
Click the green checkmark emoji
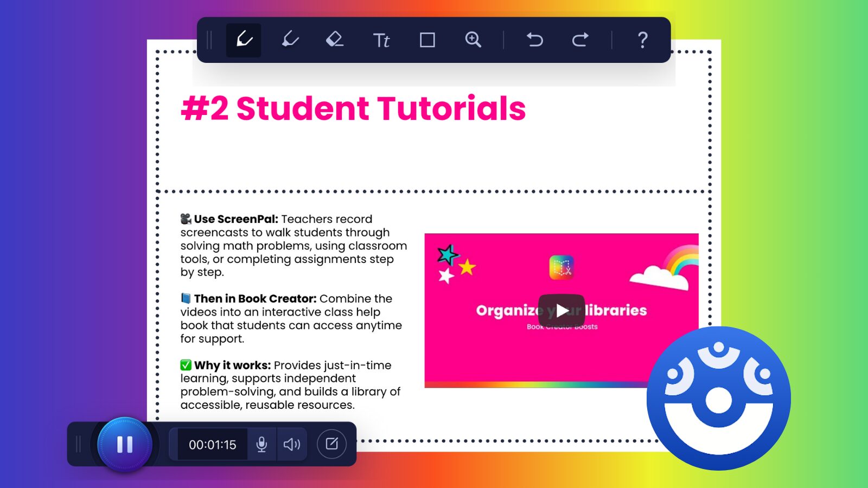point(186,365)
